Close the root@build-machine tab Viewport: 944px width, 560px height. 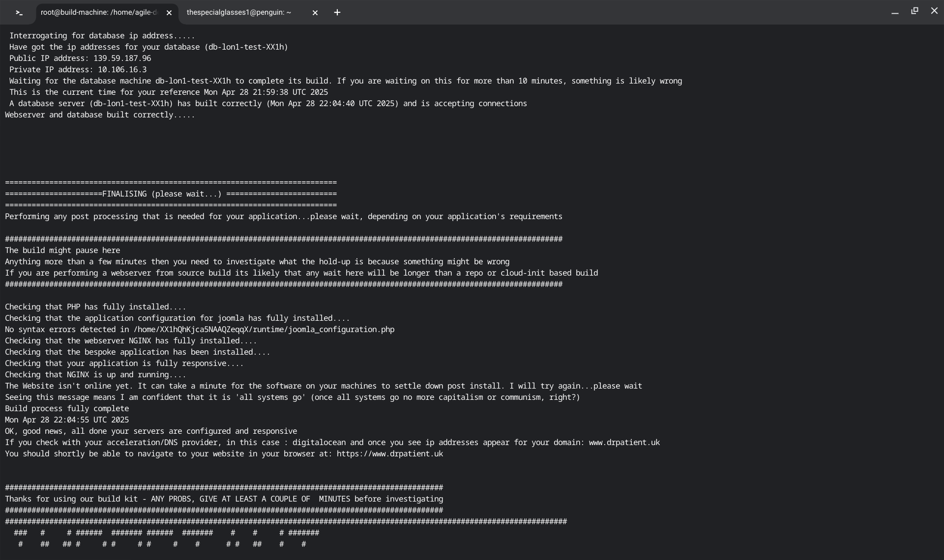click(x=169, y=13)
